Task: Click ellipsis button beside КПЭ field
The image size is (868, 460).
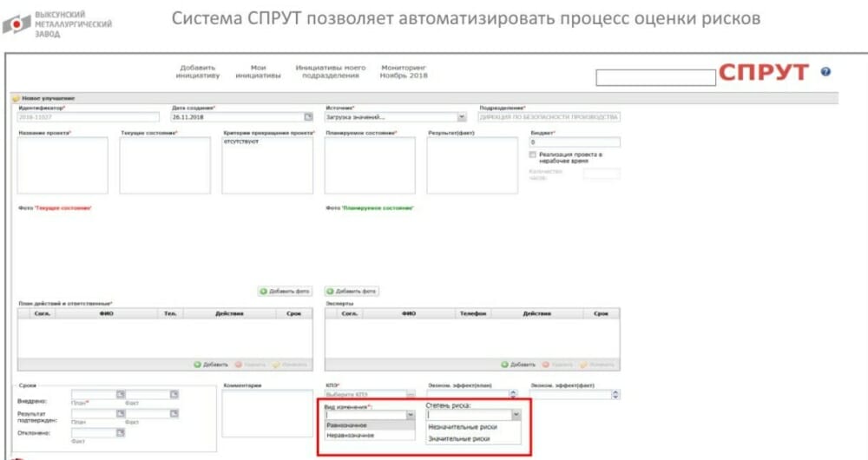Action: click(411, 394)
